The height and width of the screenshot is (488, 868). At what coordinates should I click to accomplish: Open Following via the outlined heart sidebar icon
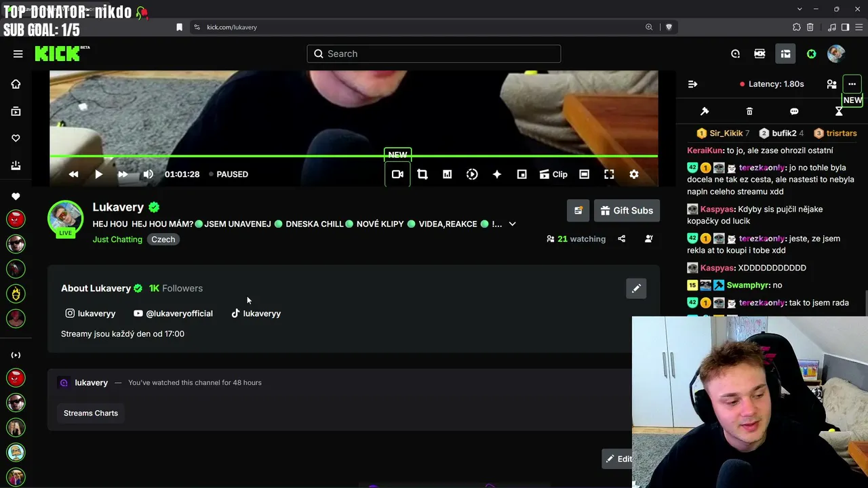[16, 138]
